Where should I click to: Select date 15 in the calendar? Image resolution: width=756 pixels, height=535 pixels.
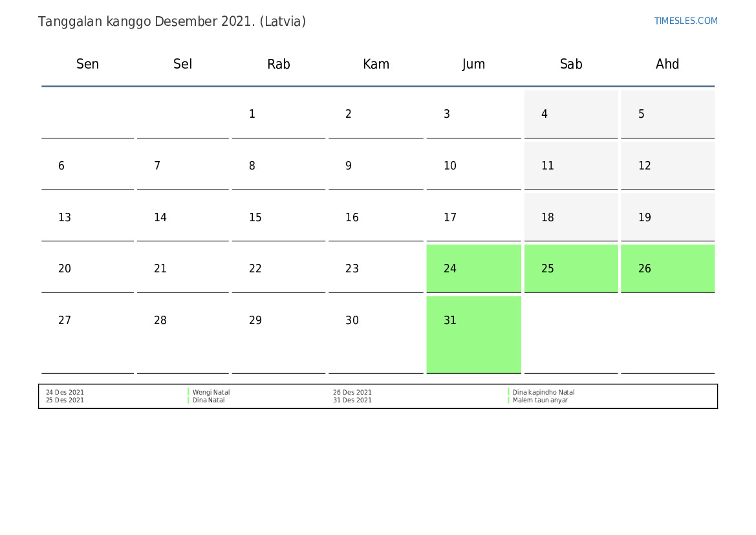click(x=255, y=217)
